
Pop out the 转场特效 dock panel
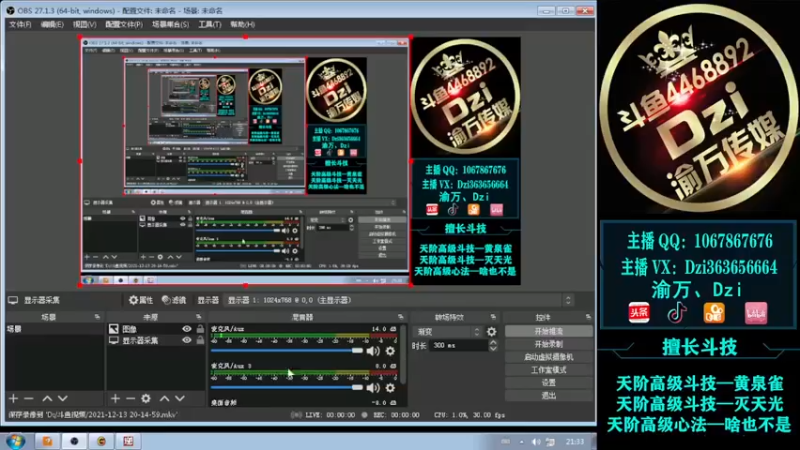[493, 317]
